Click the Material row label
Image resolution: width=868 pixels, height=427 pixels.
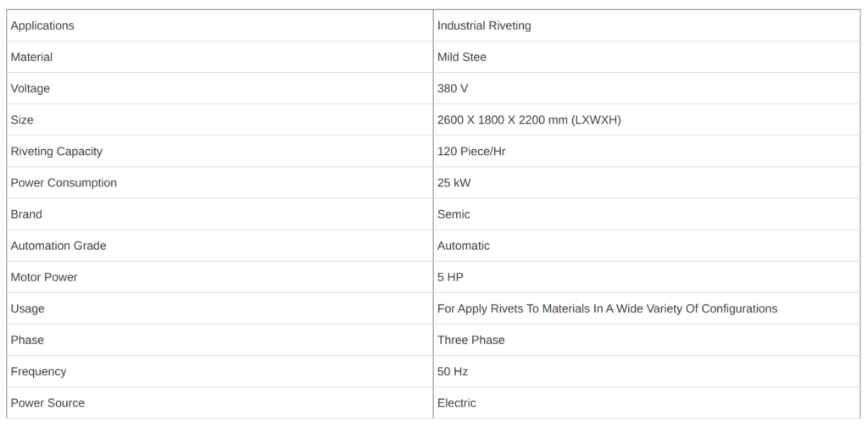pos(31,57)
